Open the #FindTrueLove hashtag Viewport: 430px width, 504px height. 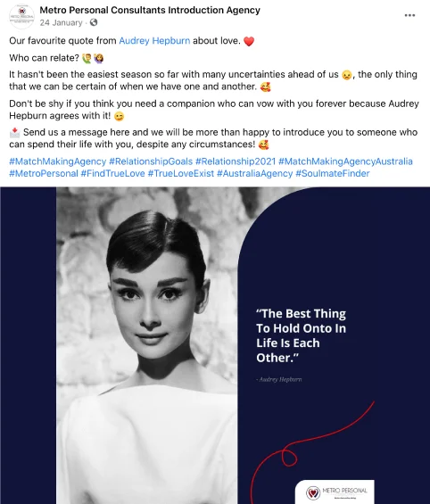click(x=112, y=174)
